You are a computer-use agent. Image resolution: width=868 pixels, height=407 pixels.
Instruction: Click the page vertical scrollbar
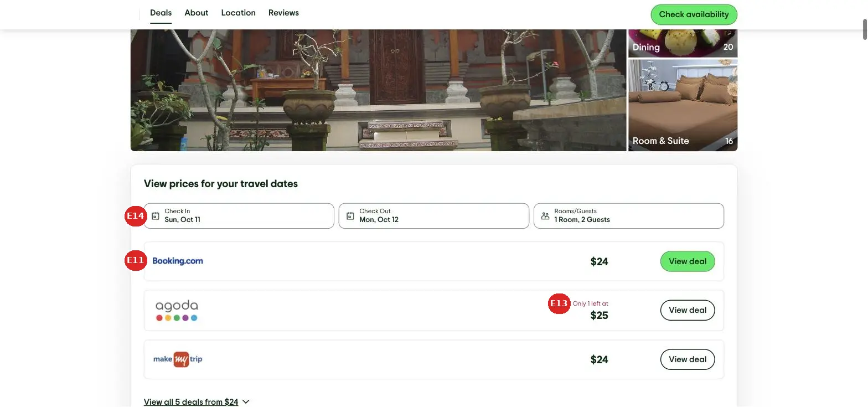click(x=865, y=29)
